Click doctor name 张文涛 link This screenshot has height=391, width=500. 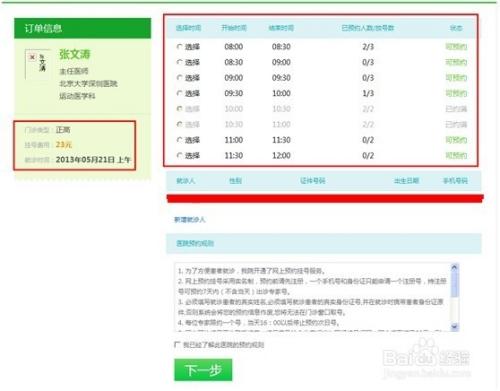[75, 54]
